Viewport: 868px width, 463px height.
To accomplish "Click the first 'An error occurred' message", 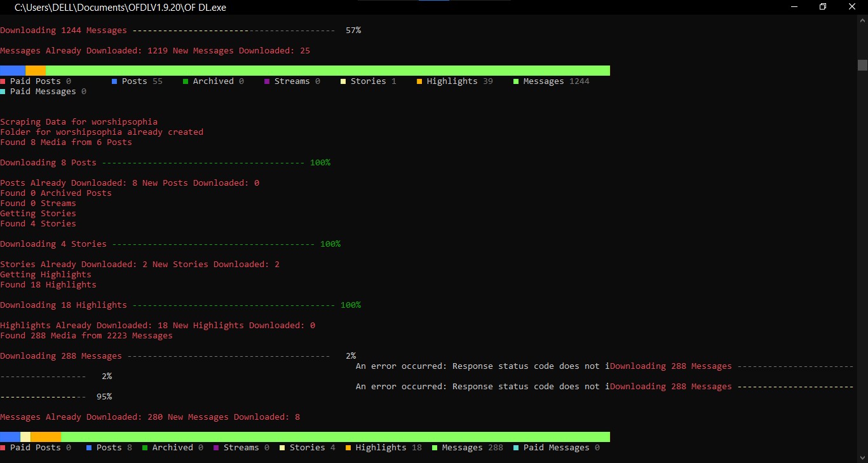I will click(482, 366).
